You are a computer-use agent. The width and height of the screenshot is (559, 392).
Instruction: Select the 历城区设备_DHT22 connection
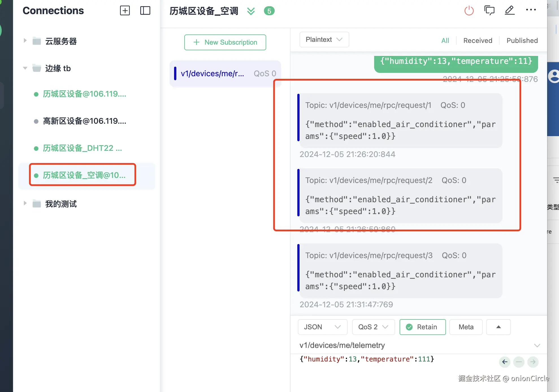[x=82, y=148]
